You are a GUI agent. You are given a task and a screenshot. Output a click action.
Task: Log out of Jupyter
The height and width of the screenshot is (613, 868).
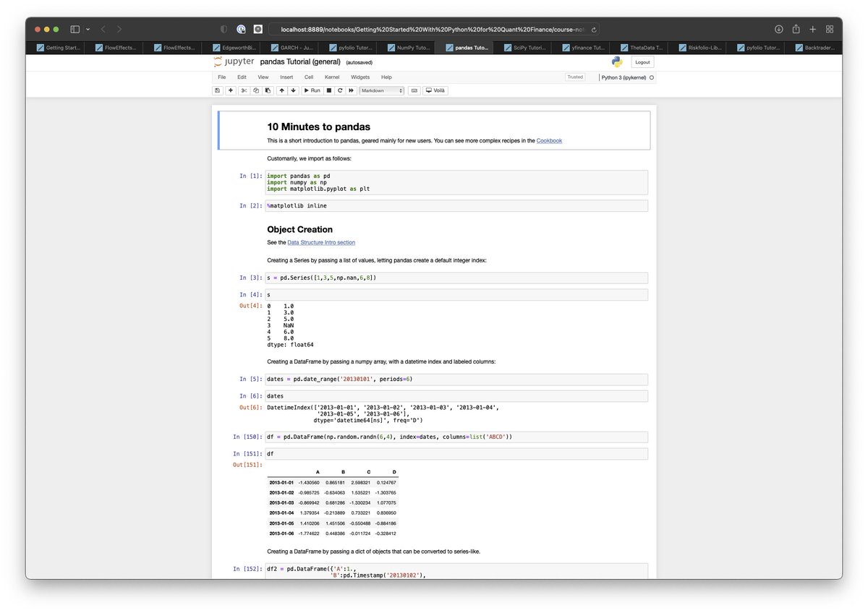click(642, 62)
